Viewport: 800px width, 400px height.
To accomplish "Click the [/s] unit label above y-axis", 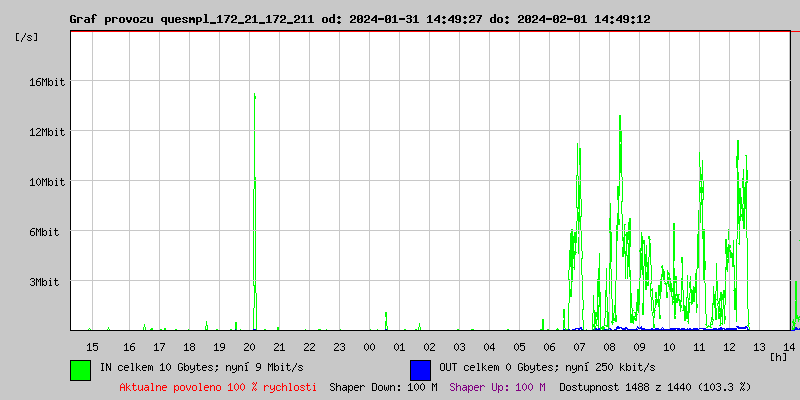I will 27,37.
